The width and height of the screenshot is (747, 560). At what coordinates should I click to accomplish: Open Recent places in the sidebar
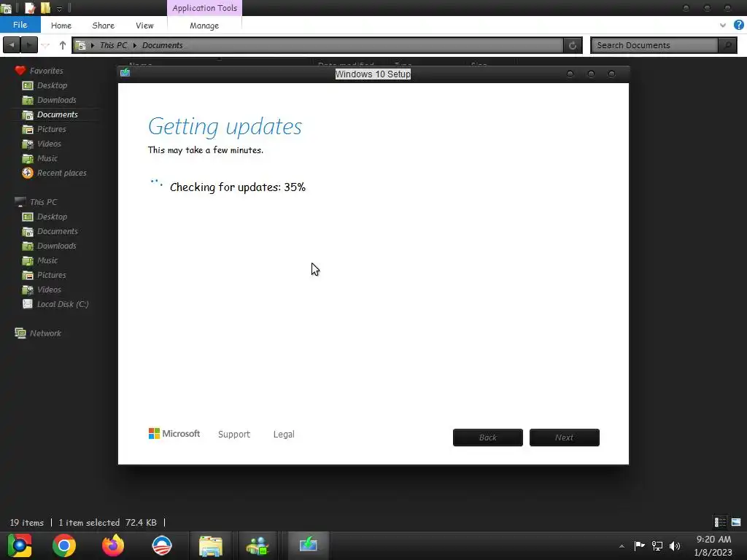[x=61, y=173]
